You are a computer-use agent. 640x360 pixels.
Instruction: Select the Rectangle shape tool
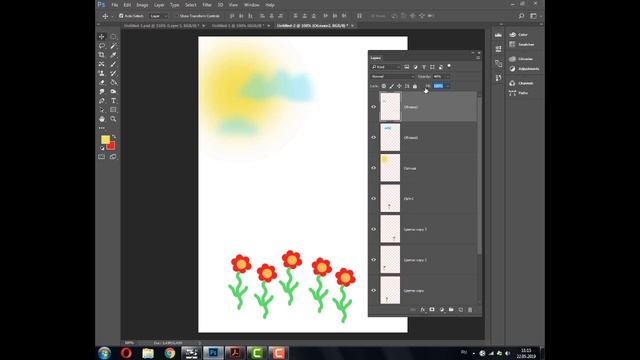[113, 110]
